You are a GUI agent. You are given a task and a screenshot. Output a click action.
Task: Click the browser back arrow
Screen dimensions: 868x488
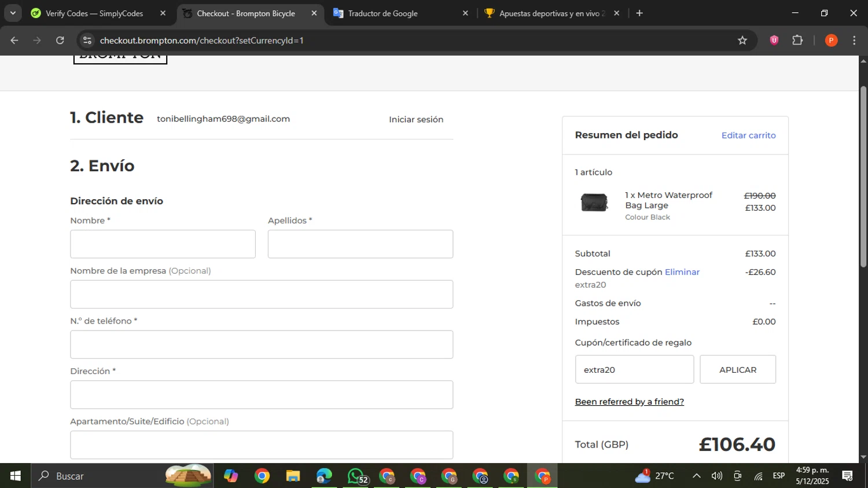click(14, 41)
